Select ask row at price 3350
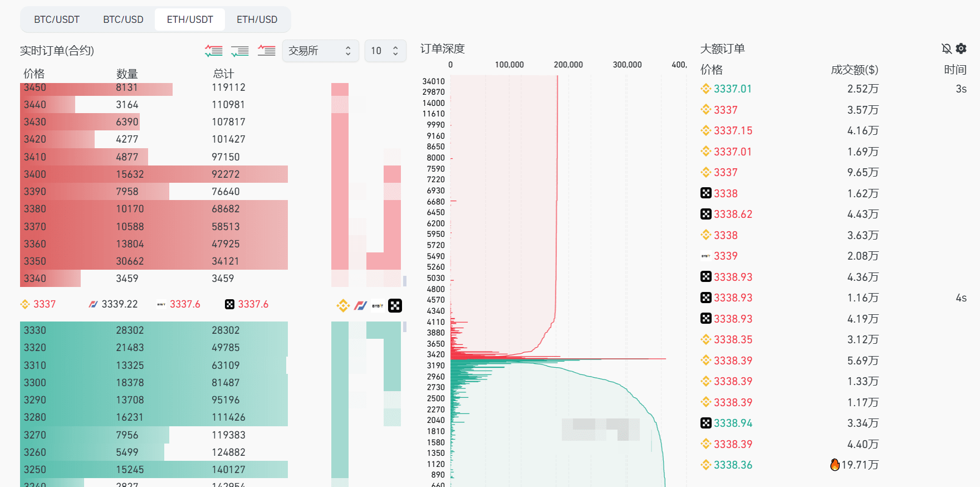 (154, 261)
